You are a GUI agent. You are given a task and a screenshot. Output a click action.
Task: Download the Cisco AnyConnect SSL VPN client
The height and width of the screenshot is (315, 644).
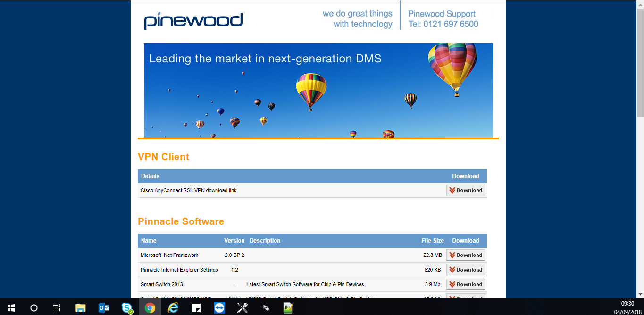466,190
